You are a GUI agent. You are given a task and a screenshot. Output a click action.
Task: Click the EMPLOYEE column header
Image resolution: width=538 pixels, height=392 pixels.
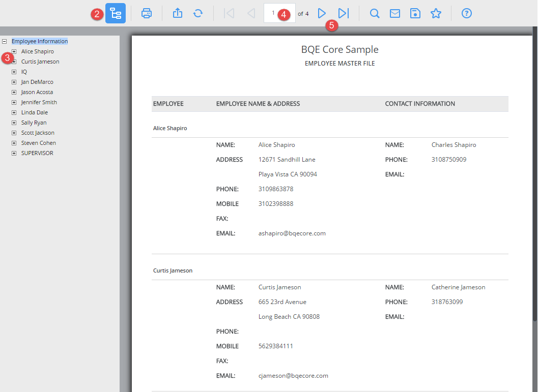click(168, 104)
